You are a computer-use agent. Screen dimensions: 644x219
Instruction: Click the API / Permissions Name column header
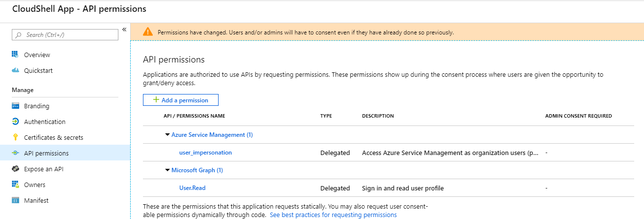pos(194,116)
